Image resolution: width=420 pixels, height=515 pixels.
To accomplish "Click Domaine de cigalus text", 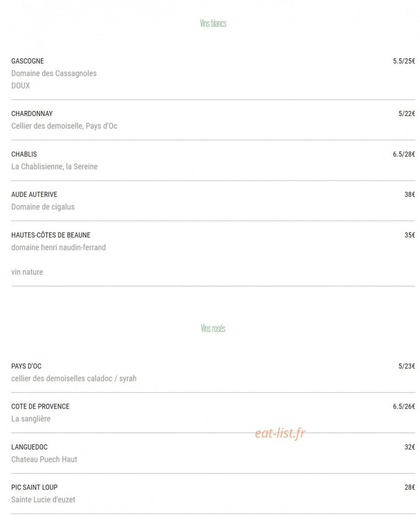I will pyautogui.click(x=43, y=207).
